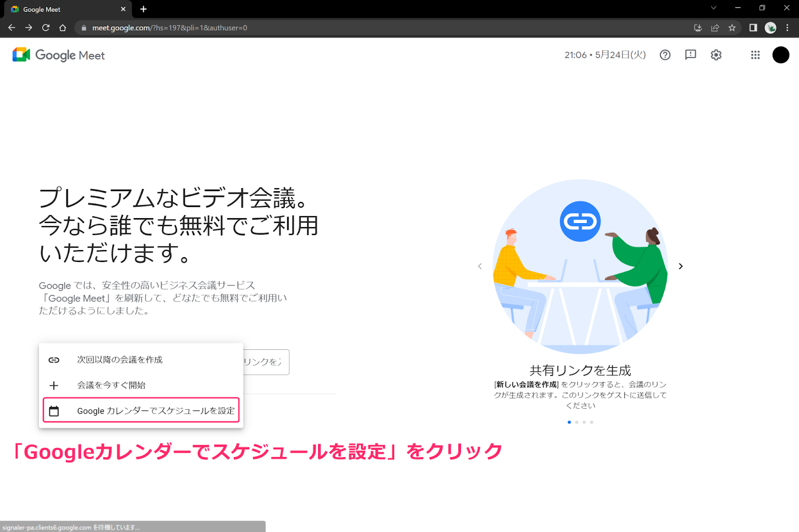This screenshot has width=799, height=532.
Task: Show previous carousel slide
Action: (x=480, y=266)
